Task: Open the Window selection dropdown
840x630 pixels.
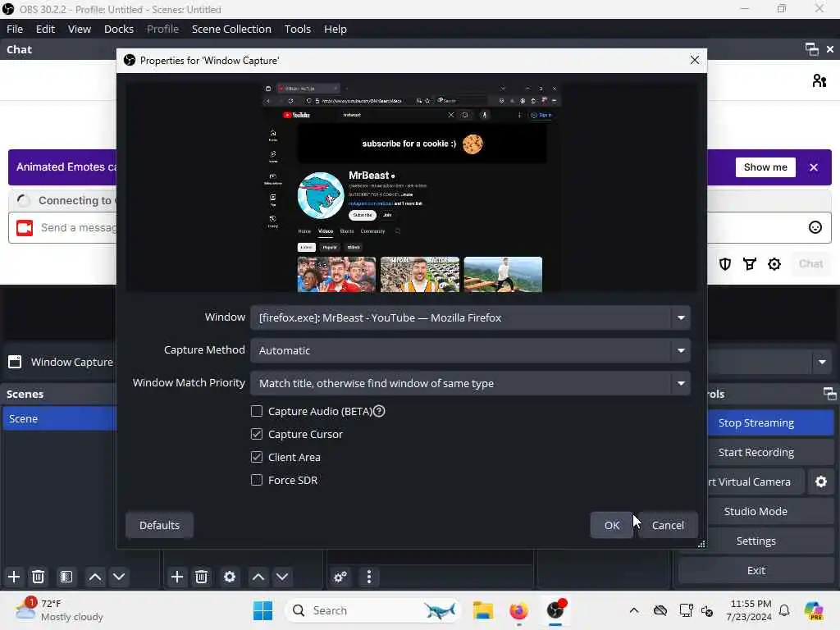Action: pos(470,317)
